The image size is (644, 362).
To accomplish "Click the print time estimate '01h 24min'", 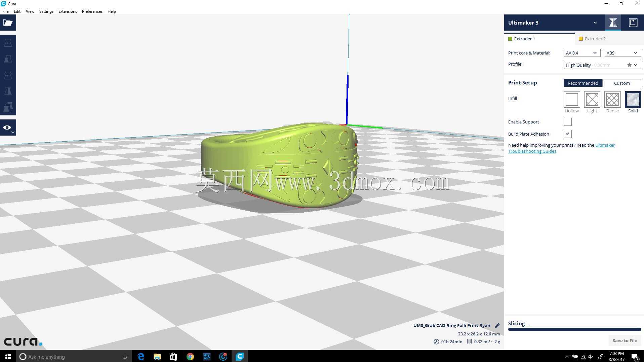I will click(451, 341).
